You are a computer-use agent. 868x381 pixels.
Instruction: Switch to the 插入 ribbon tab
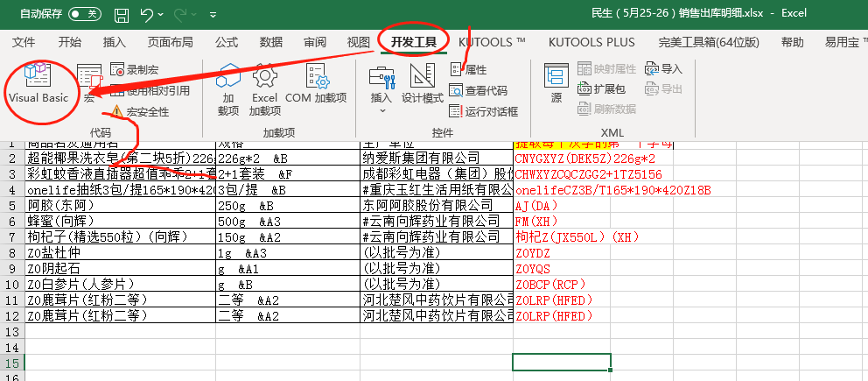[x=115, y=42]
